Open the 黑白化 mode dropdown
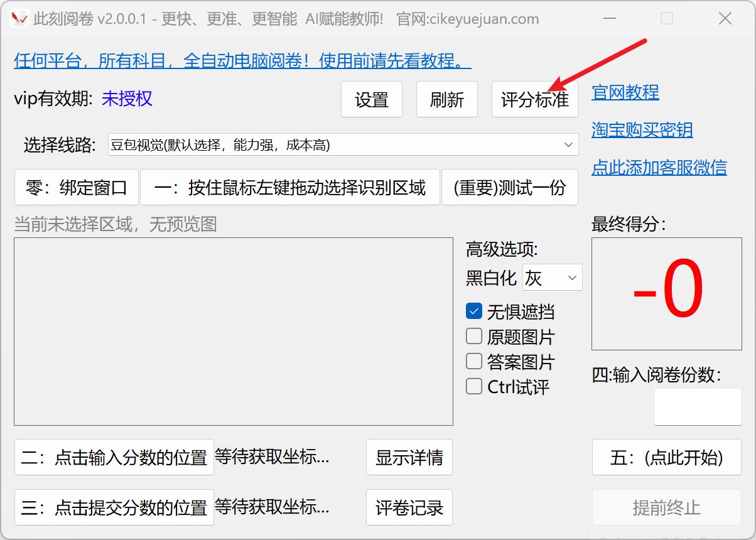Viewport: 756px width, 540px height. pyautogui.click(x=553, y=278)
